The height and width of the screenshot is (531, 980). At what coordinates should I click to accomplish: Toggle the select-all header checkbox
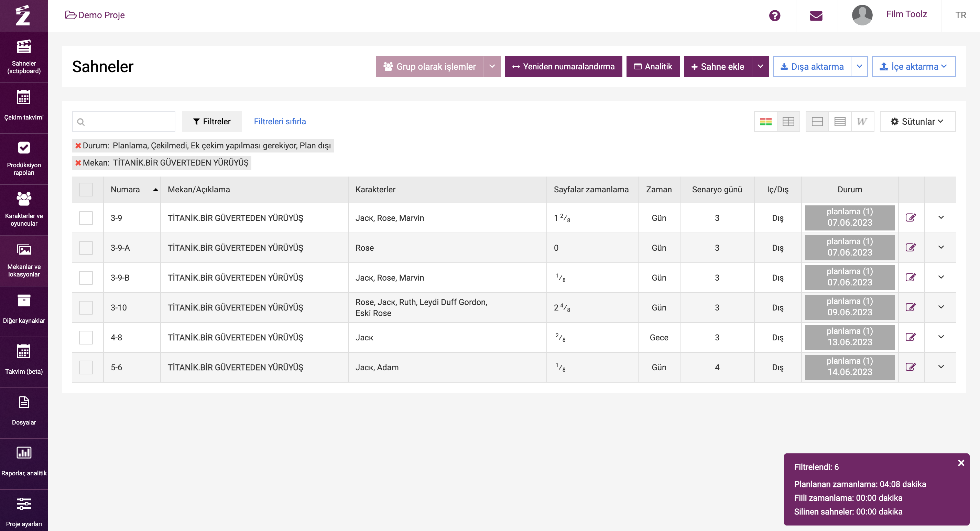point(86,190)
